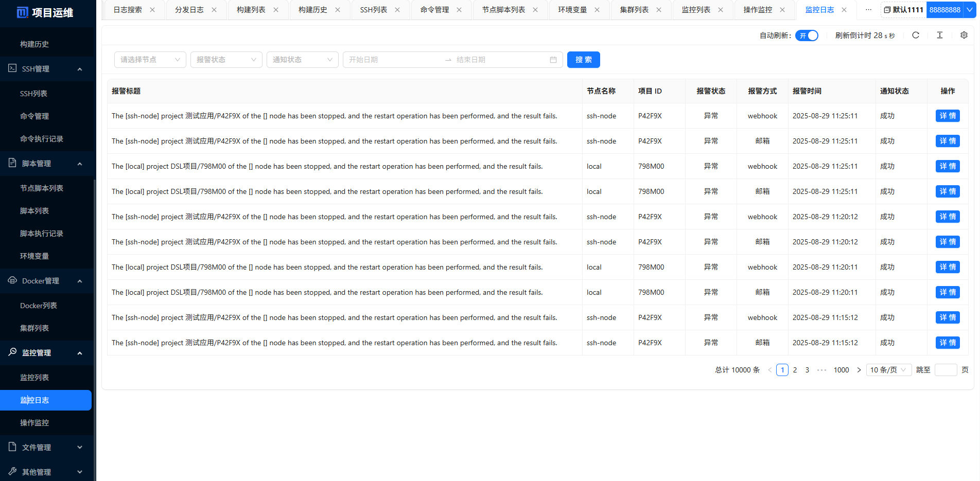Switch to the 日志搜索 tab

[x=128, y=10]
